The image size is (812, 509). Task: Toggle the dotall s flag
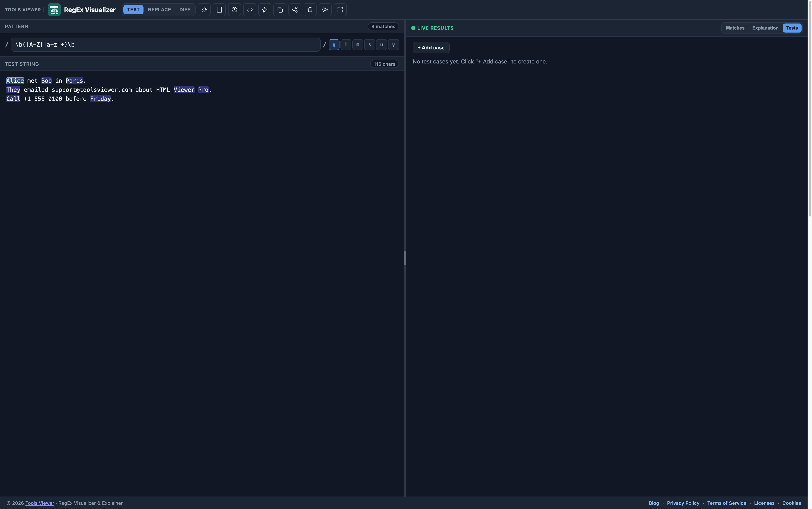pyautogui.click(x=369, y=44)
